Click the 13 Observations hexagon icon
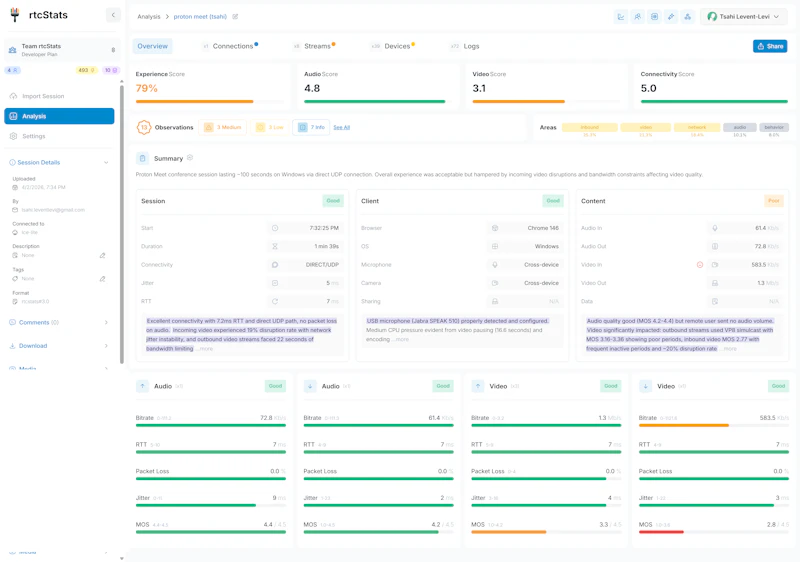This screenshot has width=800, height=562. (144, 127)
